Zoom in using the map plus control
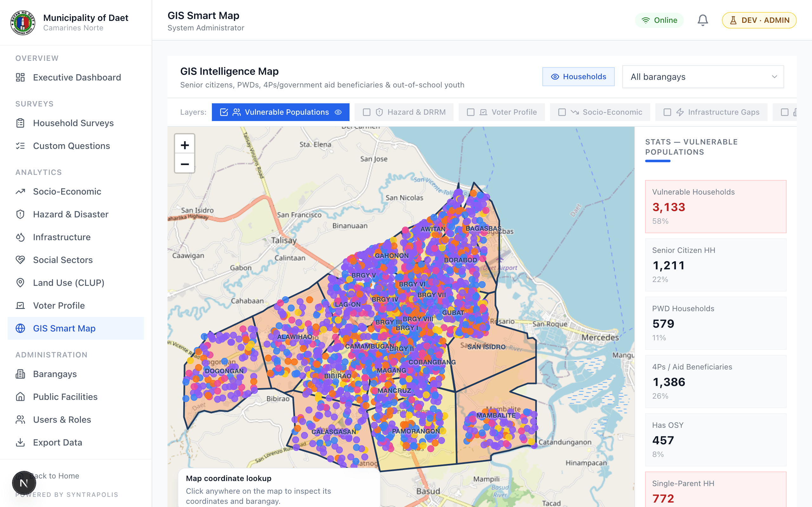812x507 pixels. [185, 145]
